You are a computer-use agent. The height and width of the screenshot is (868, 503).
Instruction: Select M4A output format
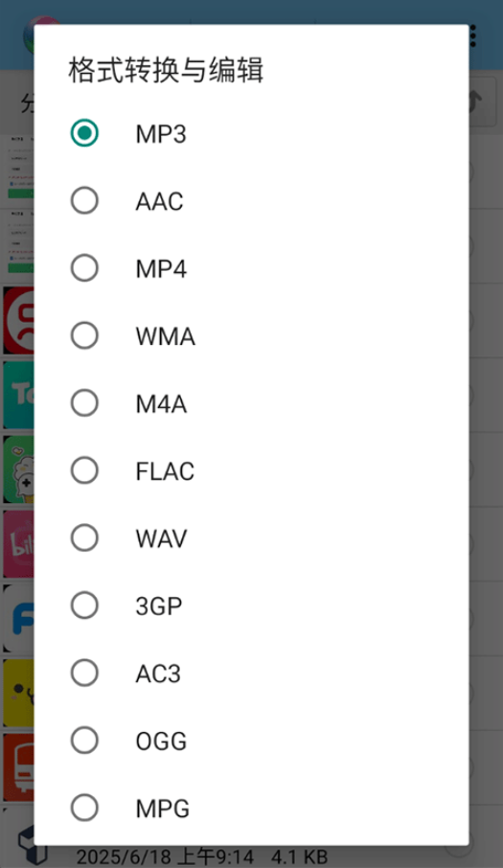pyautogui.click(x=84, y=403)
